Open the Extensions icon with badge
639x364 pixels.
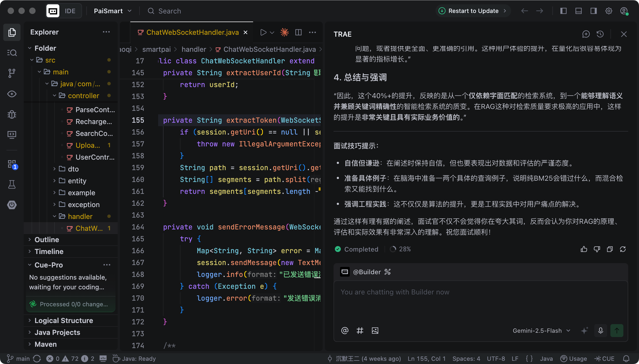(12, 164)
